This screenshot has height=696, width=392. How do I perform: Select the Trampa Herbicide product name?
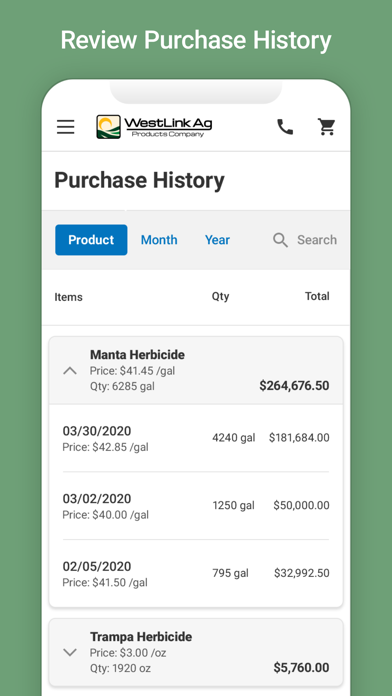coord(141,637)
